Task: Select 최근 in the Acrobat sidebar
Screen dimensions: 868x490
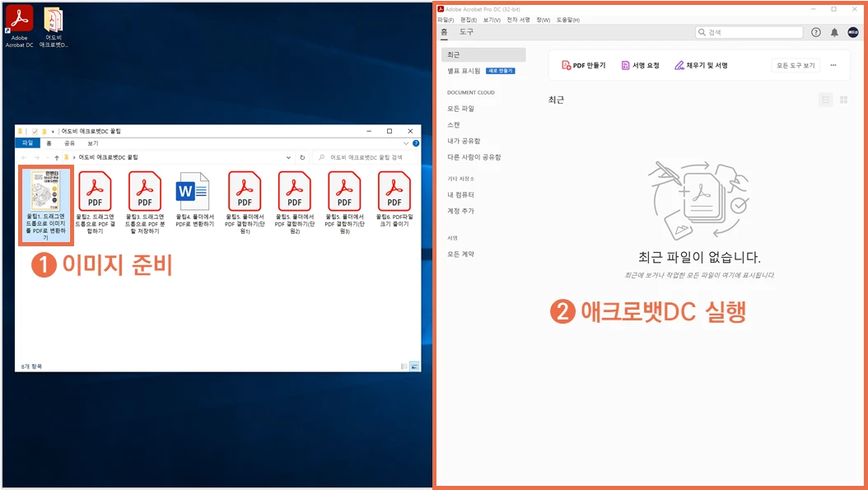Action: tap(483, 55)
